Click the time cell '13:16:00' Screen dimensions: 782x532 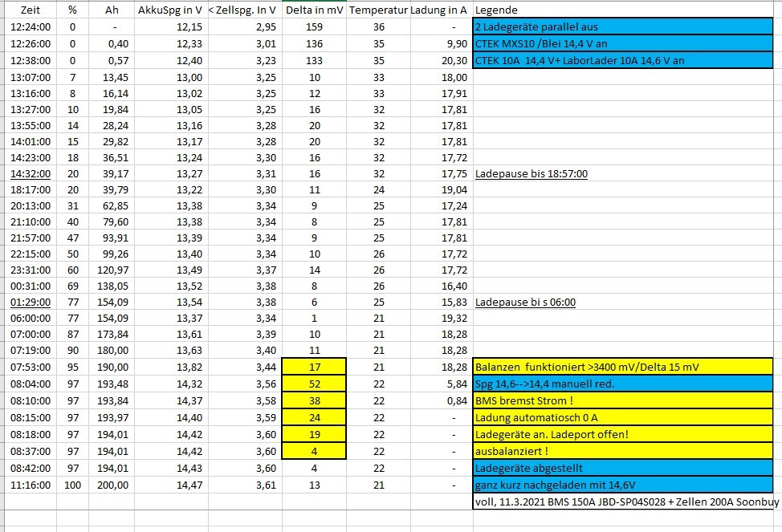(31, 93)
